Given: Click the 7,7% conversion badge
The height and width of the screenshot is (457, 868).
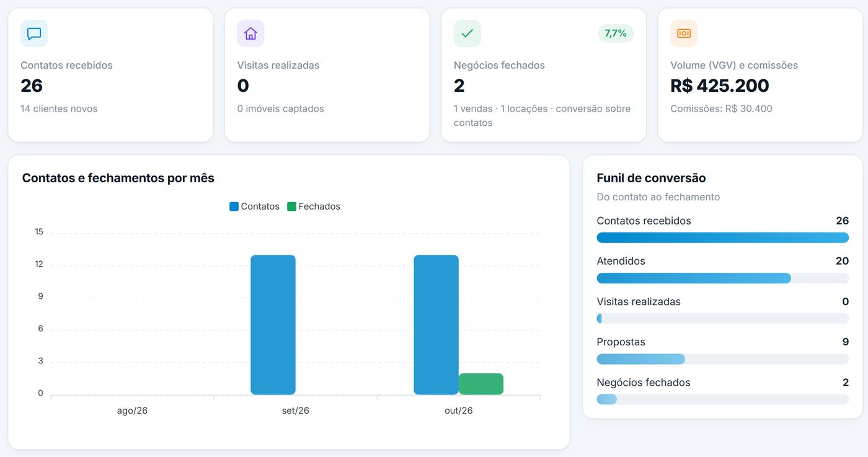Looking at the screenshot, I should click(x=616, y=33).
